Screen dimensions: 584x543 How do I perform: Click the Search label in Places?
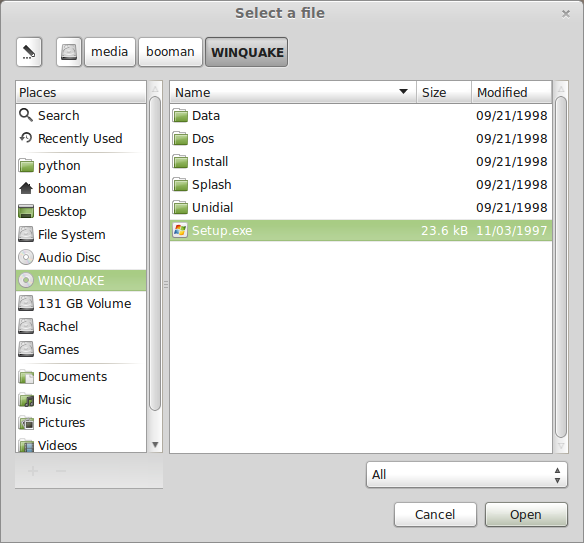pos(58,115)
